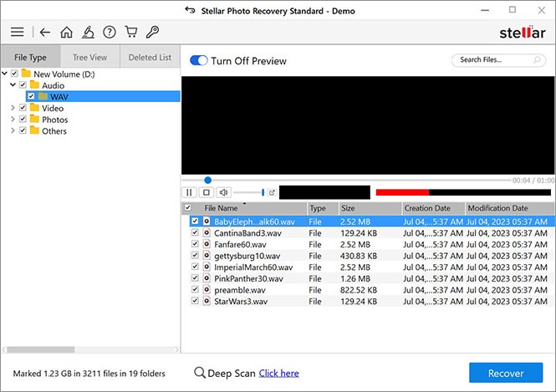Open the shopping cart buy icon

point(131,33)
